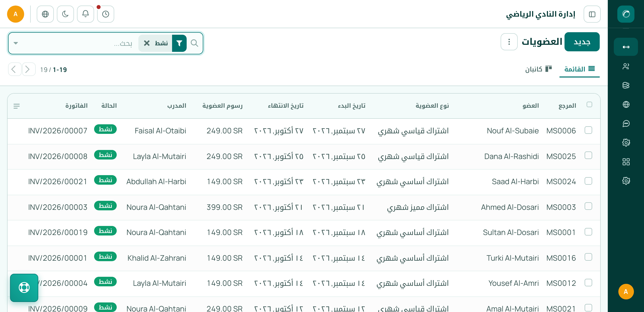Tick the select-all checkbox in table header
This screenshot has width=644, height=312.
pyautogui.click(x=589, y=104)
